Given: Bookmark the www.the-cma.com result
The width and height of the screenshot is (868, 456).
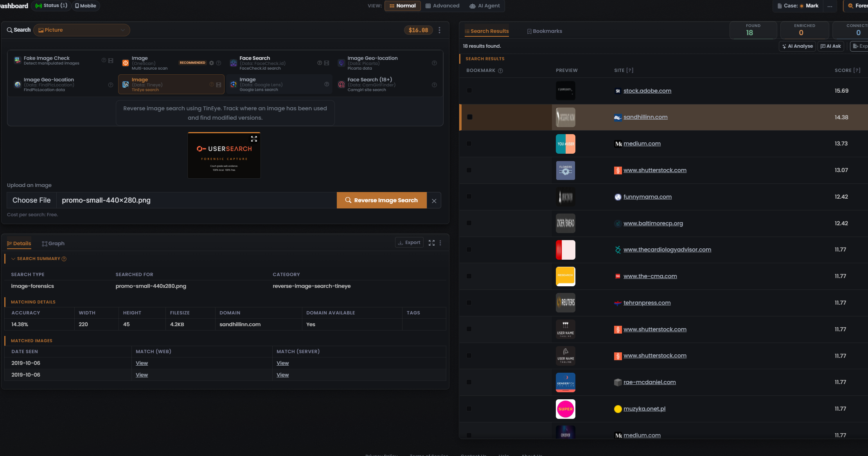Looking at the screenshot, I should (469, 276).
